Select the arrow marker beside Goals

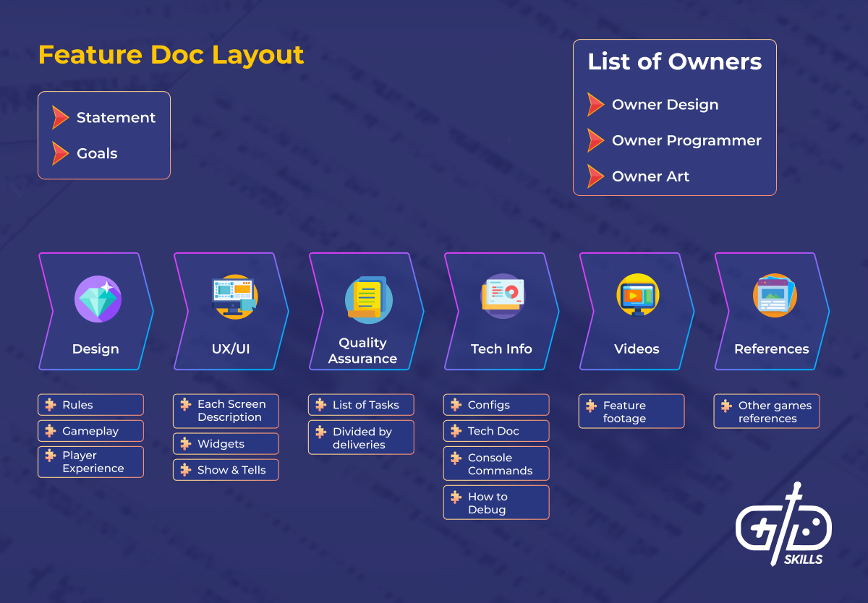tap(59, 153)
